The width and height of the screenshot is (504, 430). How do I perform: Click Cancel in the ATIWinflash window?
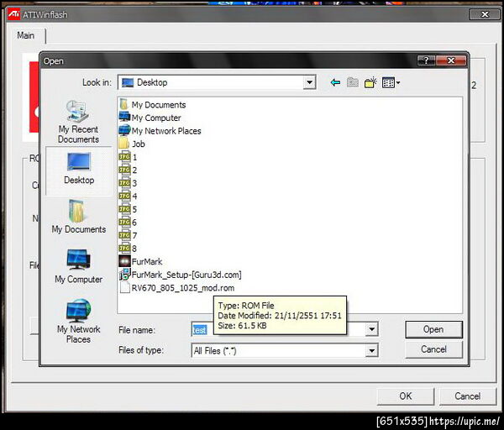coord(467,396)
